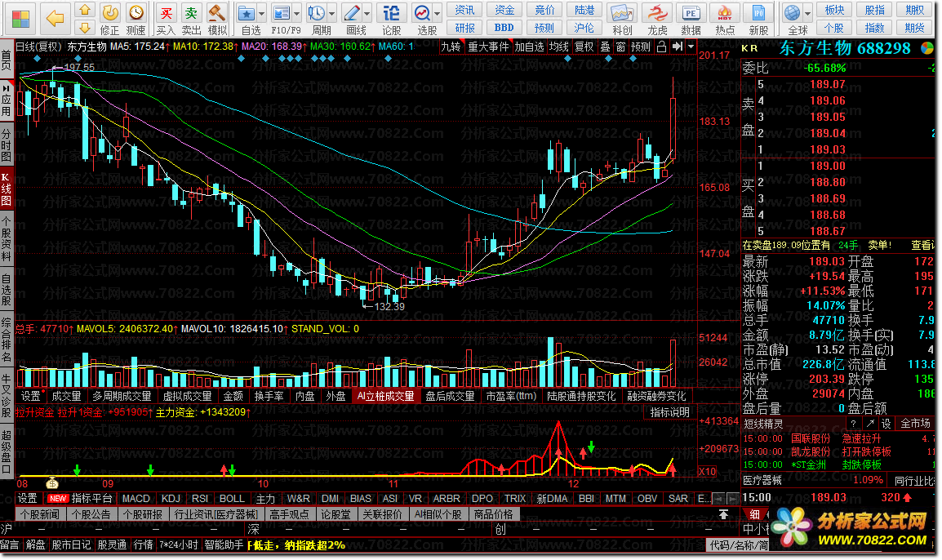Screen dimensions: 942x560
Task: Open the 个股新闻 tab
Action: tap(40, 515)
